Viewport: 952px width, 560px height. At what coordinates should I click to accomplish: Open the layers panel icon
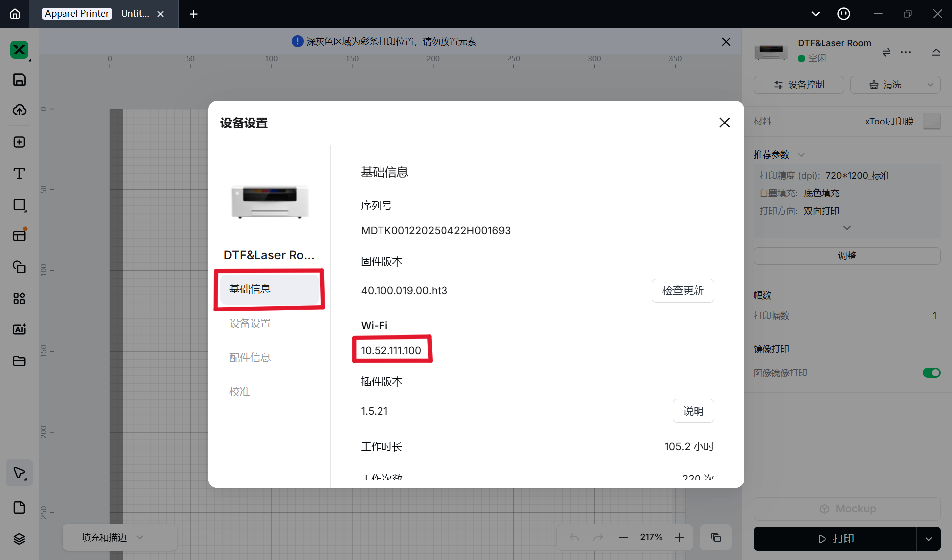click(x=19, y=539)
